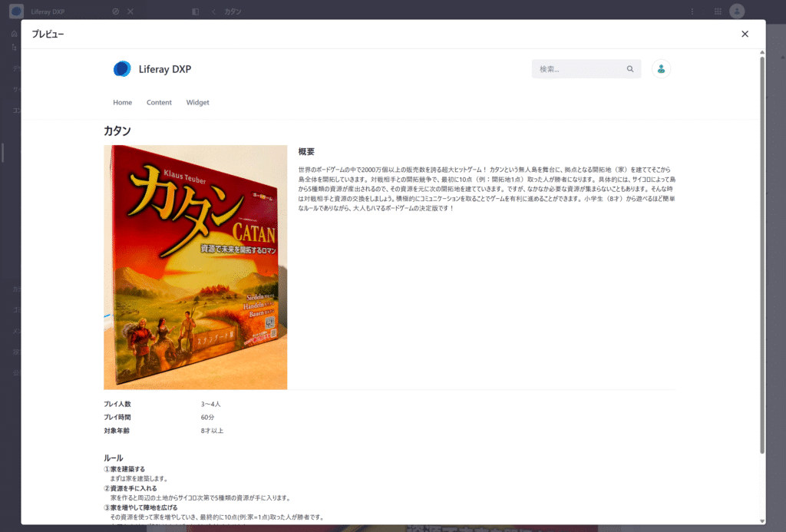Click the Liferay DXP logo icon
Image resolution: width=786 pixels, height=532 pixels.
[x=122, y=69]
